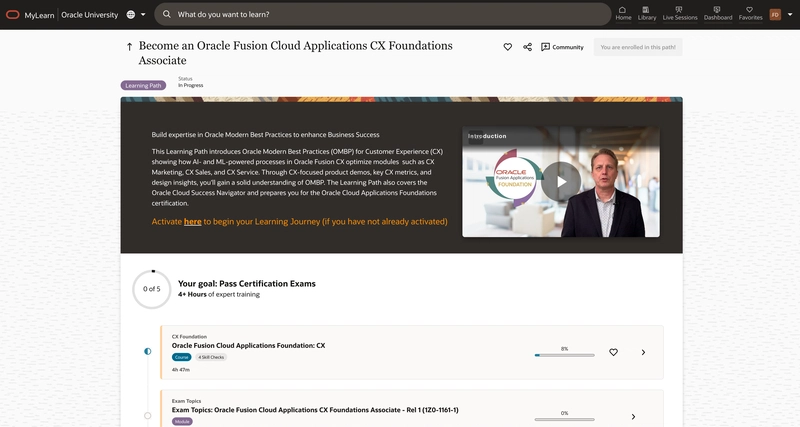Click the '0 of 5' progress circle
The image size is (800, 427).
tap(152, 289)
